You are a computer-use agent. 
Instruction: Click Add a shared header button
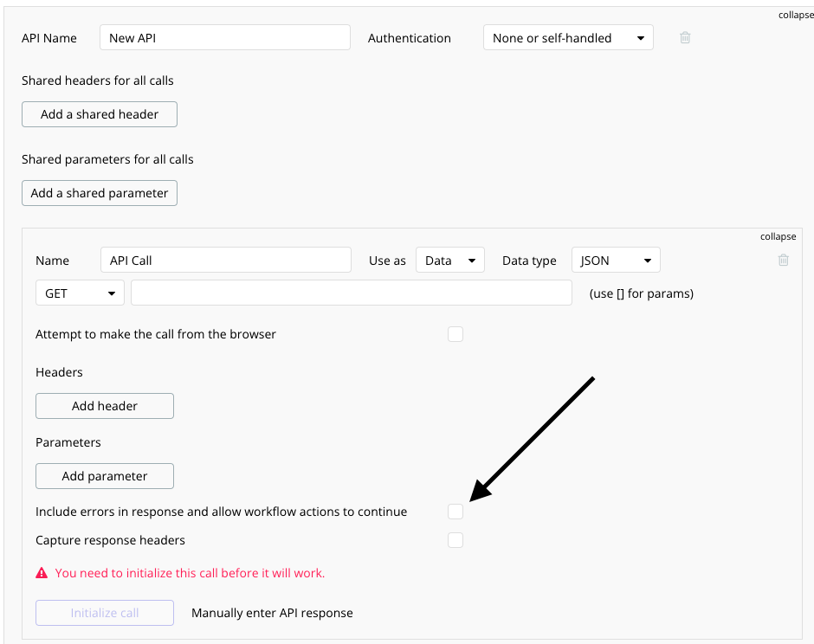pyautogui.click(x=100, y=114)
